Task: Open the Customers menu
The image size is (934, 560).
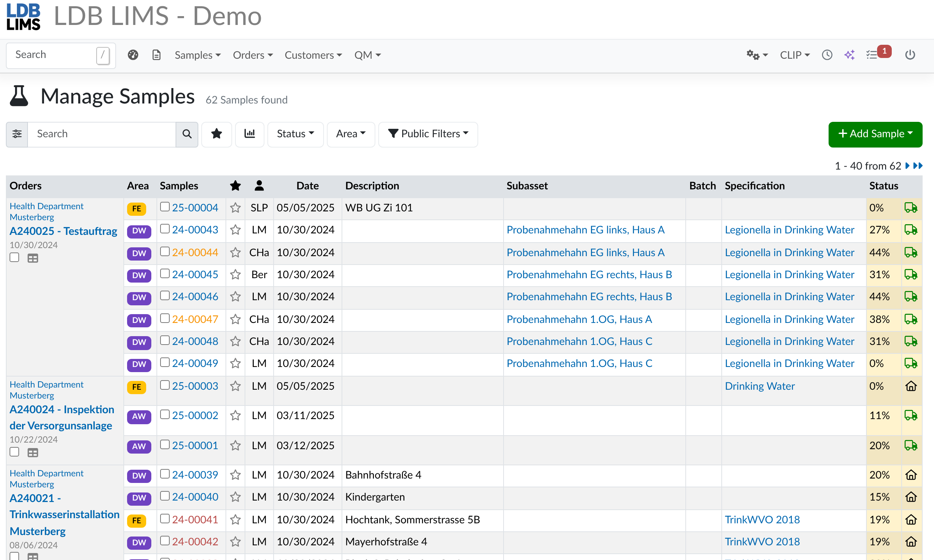Action: (313, 55)
